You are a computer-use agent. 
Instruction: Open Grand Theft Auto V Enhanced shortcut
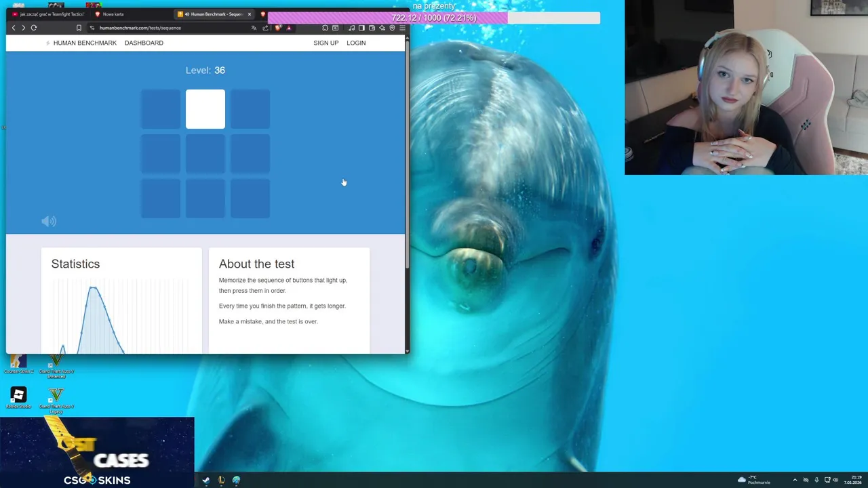[56, 365]
